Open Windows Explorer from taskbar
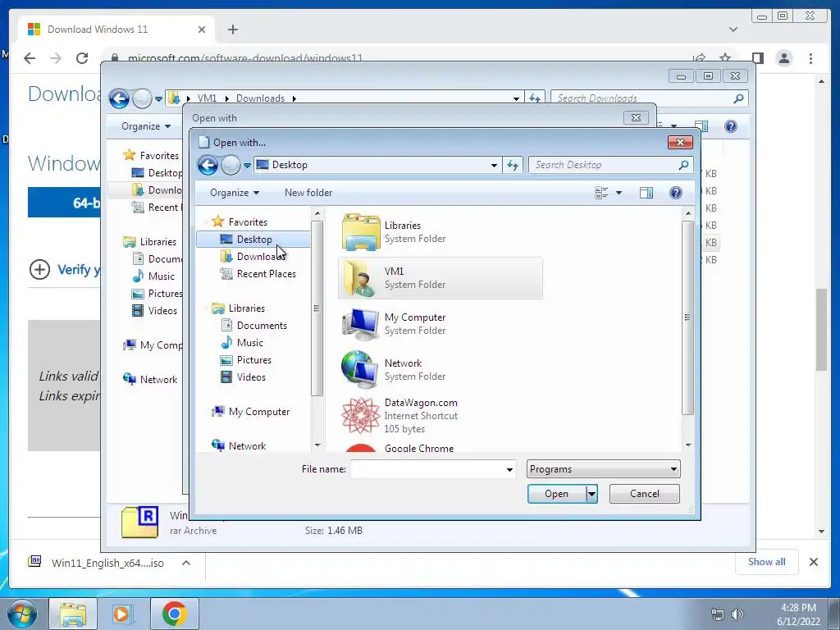 (x=73, y=614)
